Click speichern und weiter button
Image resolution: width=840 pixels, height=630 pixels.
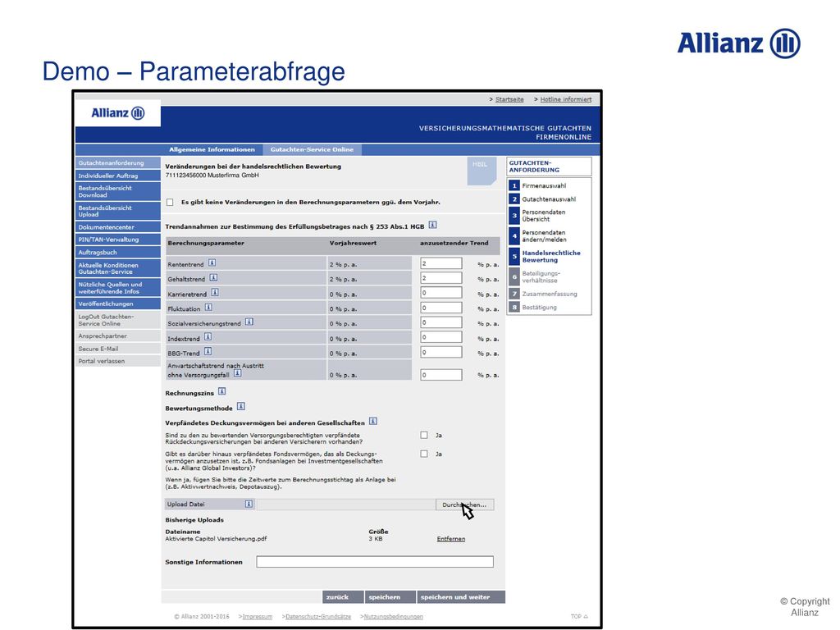coord(461,597)
